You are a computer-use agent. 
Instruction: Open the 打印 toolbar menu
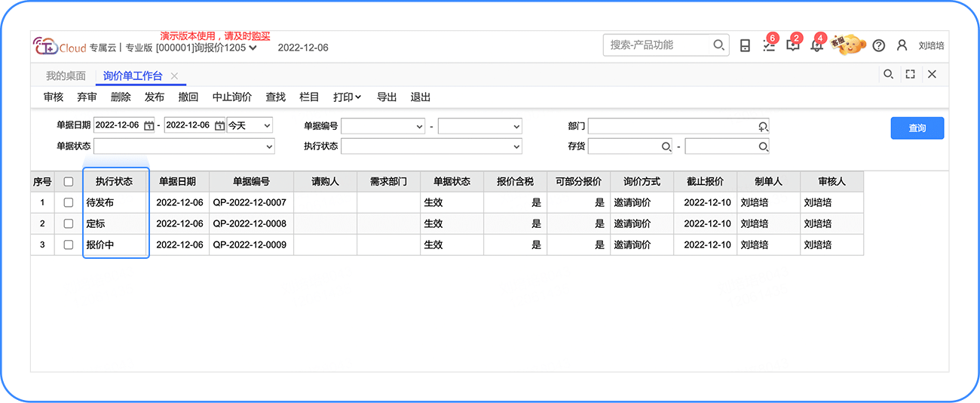click(347, 97)
